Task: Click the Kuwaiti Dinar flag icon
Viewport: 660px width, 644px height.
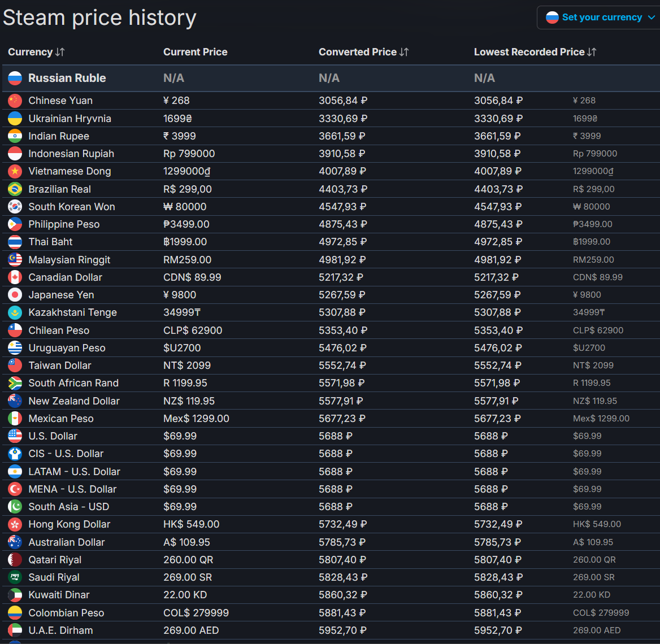Action: click(15, 595)
